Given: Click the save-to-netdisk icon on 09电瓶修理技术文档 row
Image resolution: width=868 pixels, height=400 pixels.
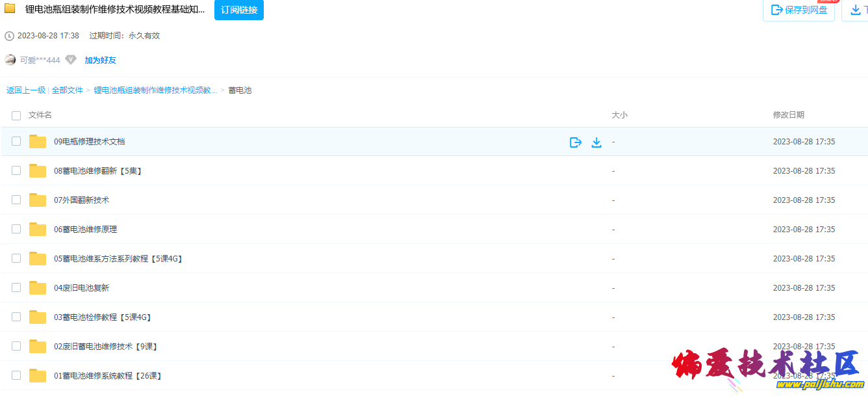Looking at the screenshot, I should (575, 142).
